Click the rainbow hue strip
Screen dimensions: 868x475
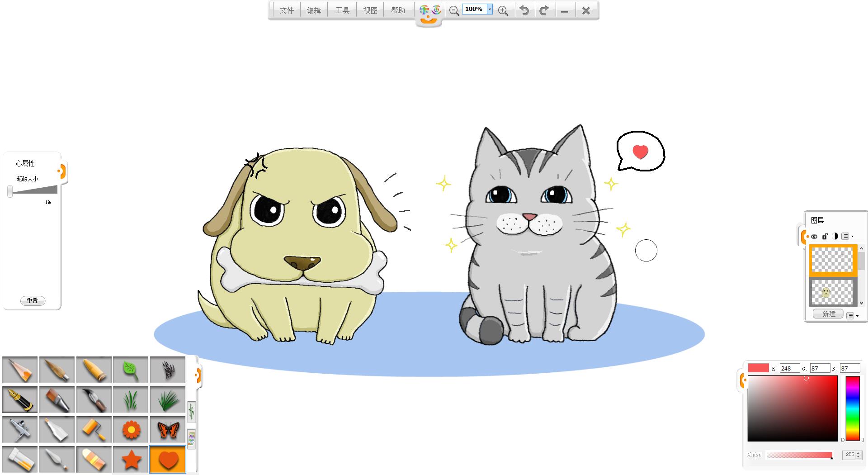853,408
